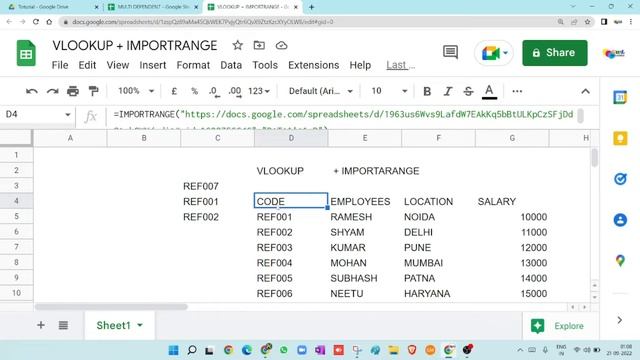640x360 pixels.
Task: Go to Sheets home via logo
Action: tap(26, 53)
